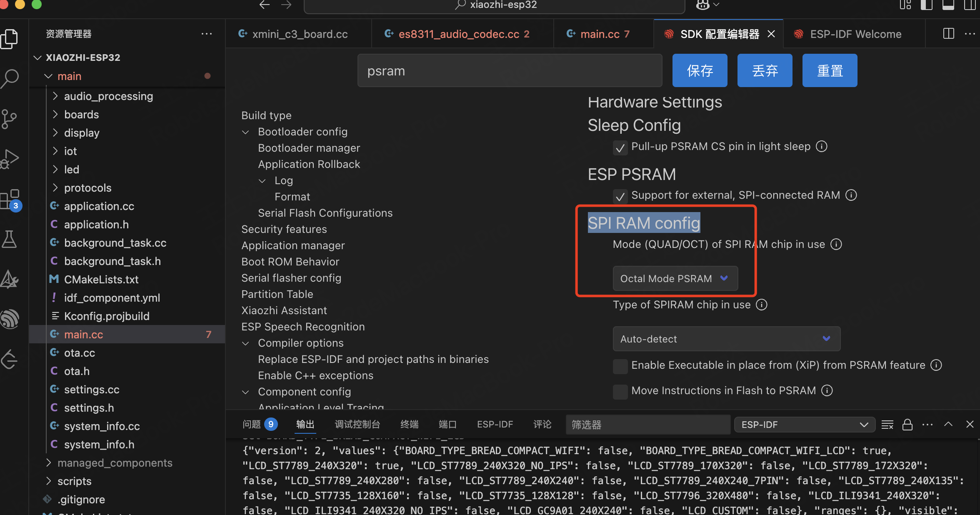The width and height of the screenshot is (980, 515).
Task: Open the ESP-IDF Explorer icon in sidebar
Action: point(10,319)
